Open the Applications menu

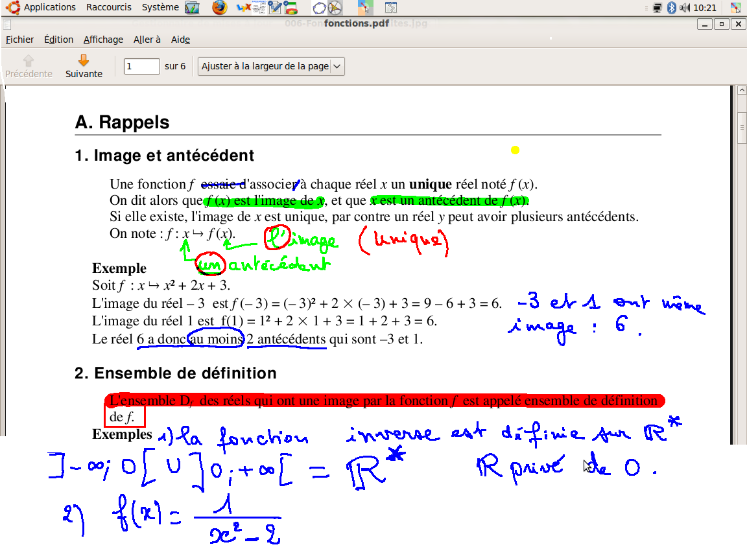tap(49, 8)
